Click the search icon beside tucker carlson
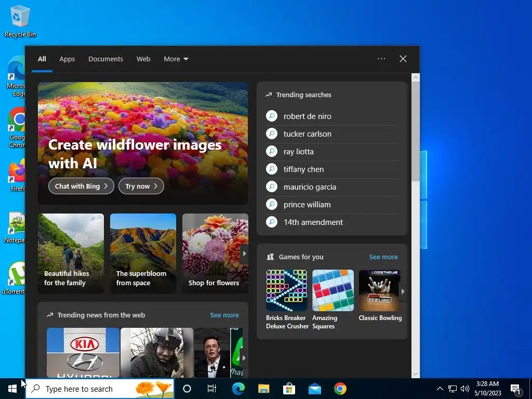 click(x=272, y=134)
